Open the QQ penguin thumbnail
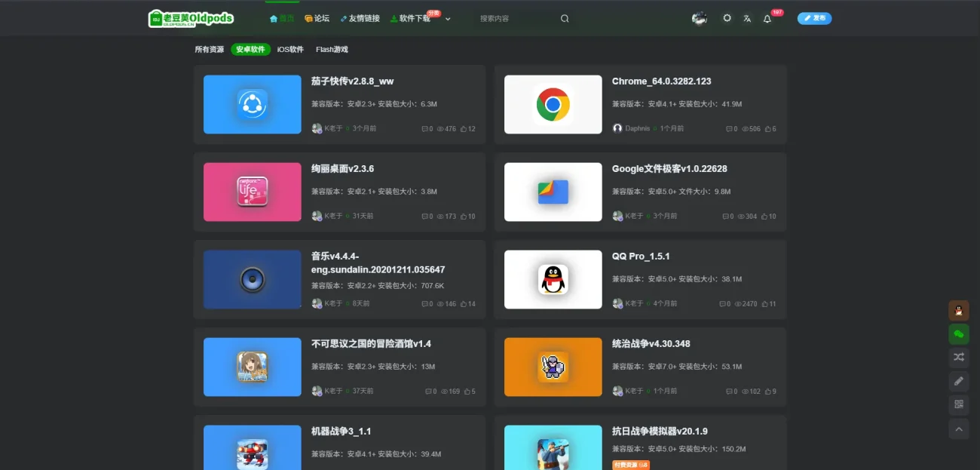The height and width of the screenshot is (470, 980). coord(553,279)
